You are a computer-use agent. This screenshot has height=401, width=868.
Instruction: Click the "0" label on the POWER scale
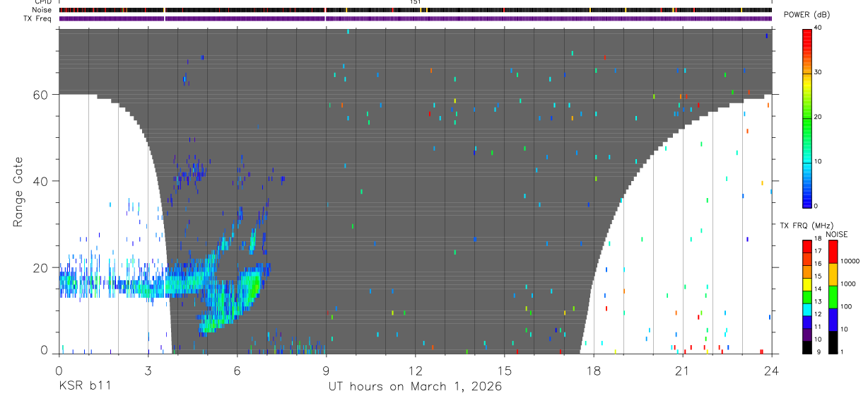816,206
